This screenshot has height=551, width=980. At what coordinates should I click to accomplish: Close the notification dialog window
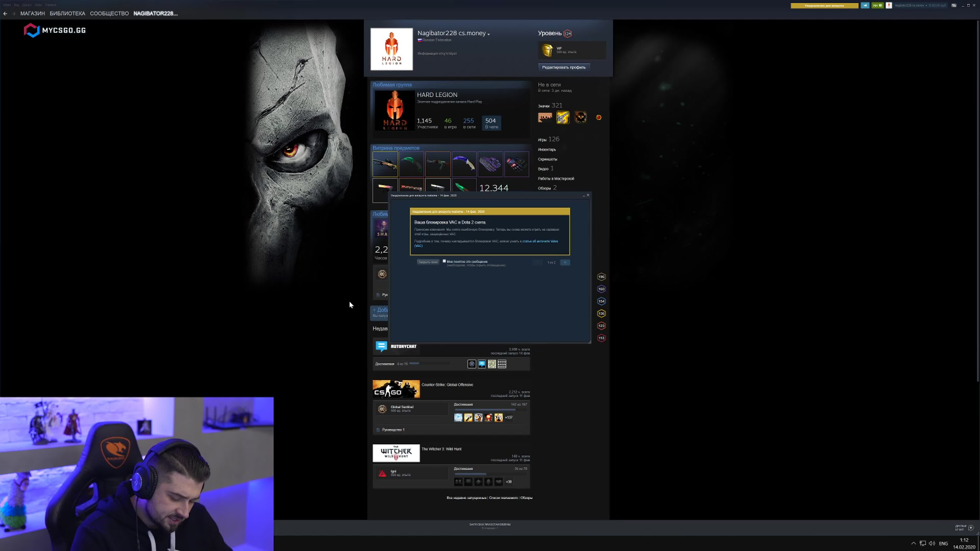point(588,195)
